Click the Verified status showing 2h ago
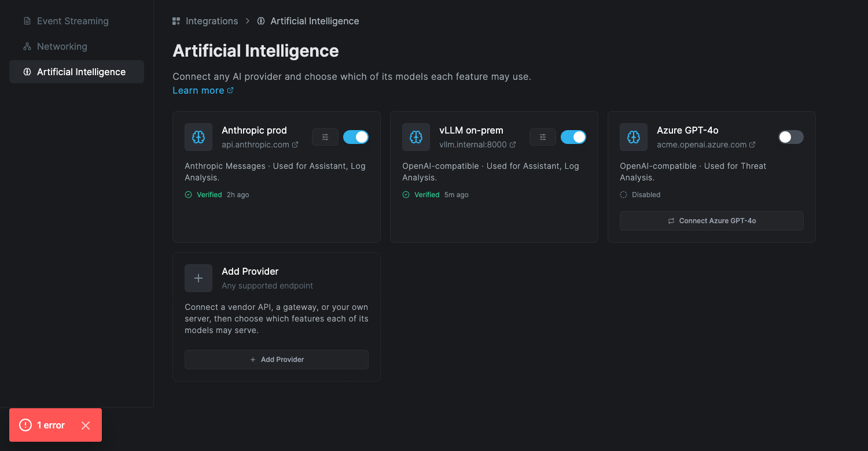This screenshot has width=868, height=451. 217,195
